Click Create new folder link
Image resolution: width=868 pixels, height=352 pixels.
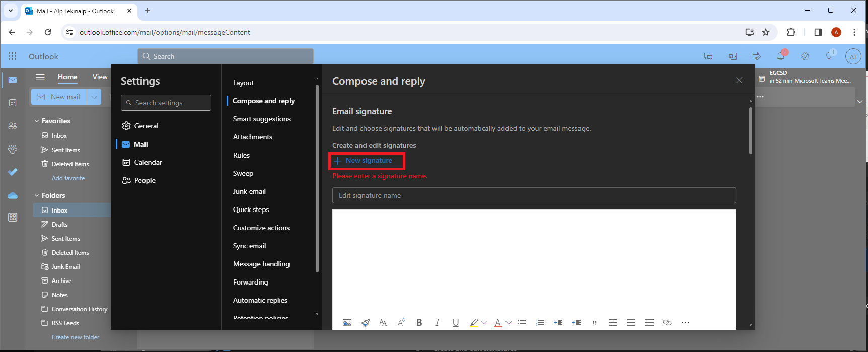(x=76, y=337)
